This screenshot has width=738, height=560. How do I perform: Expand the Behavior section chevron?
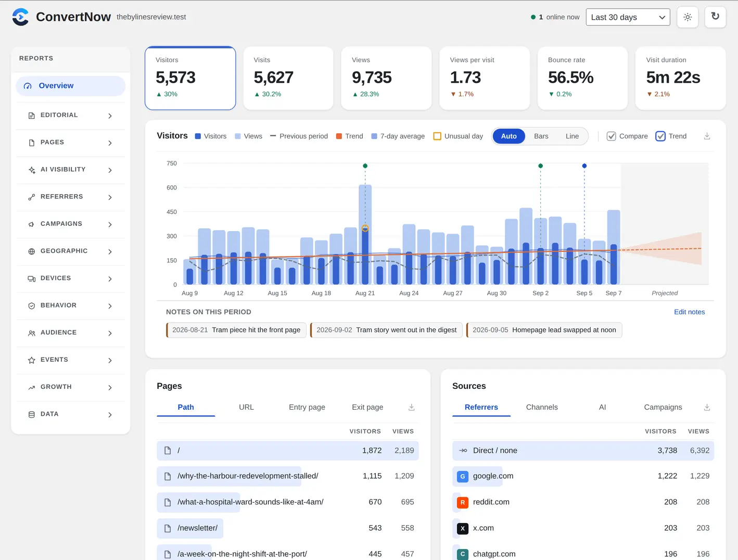(110, 306)
